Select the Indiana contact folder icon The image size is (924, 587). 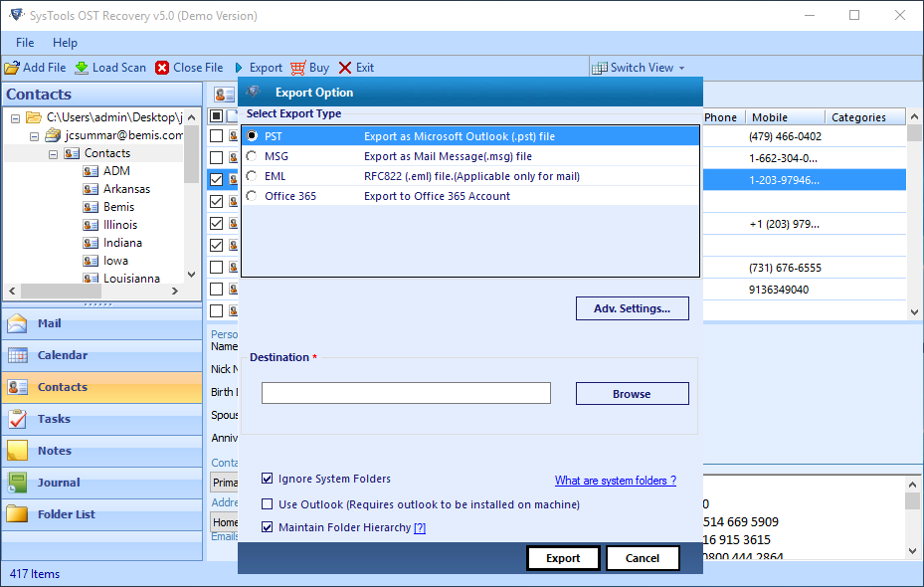pyautogui.click(x=91, y=243)
